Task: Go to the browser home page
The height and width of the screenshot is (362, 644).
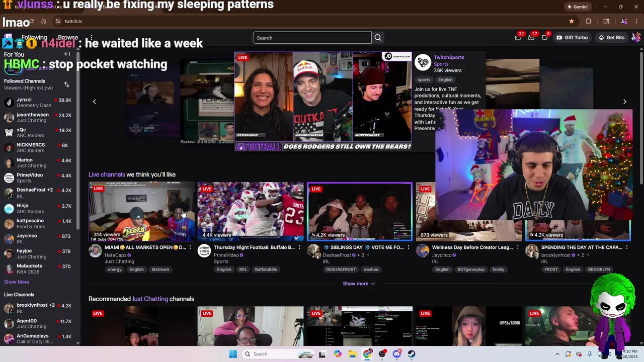Action: (x=44, y=21)
